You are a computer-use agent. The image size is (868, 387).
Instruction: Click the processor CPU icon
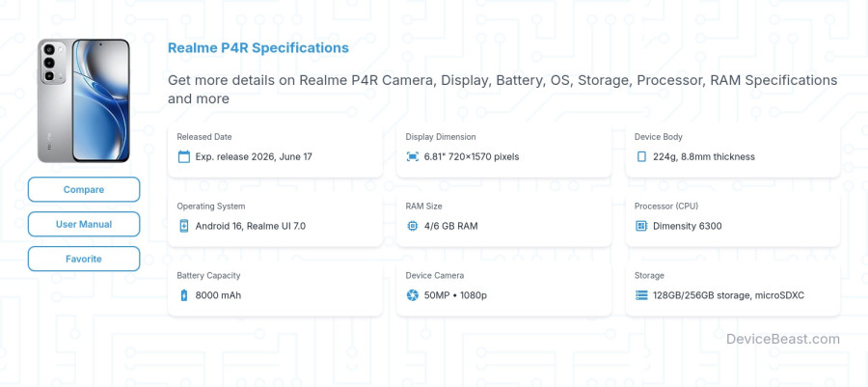(641, 226)
